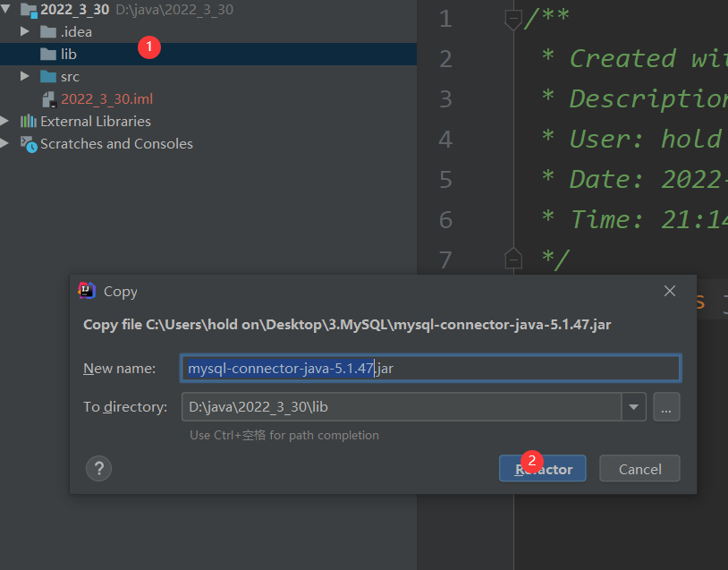Select the .idea folder row

(x=208, y=31)
